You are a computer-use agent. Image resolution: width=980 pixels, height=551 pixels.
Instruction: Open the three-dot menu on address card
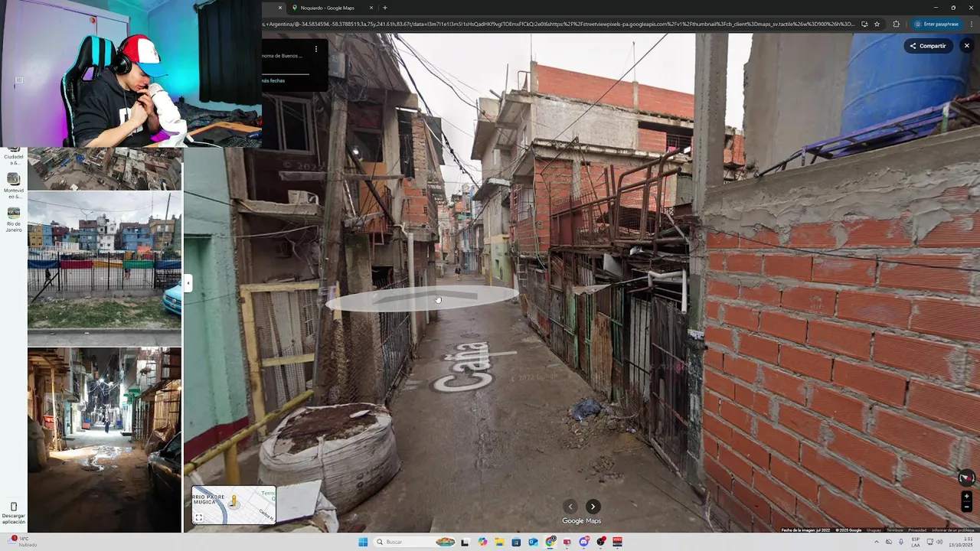pyautogui.click(x=315, y=49)
